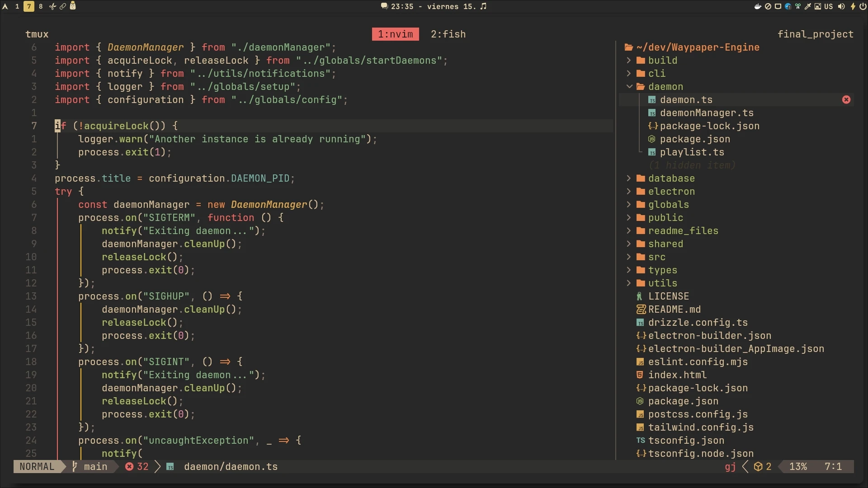
Task: Switch to workspace 1 in top bar
Action: (17, 6)
